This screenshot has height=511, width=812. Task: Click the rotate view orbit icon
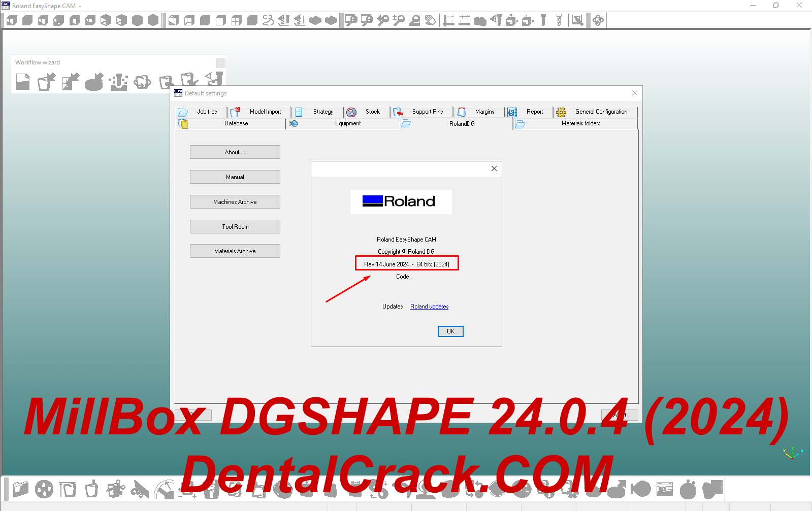tap(598, 20)
